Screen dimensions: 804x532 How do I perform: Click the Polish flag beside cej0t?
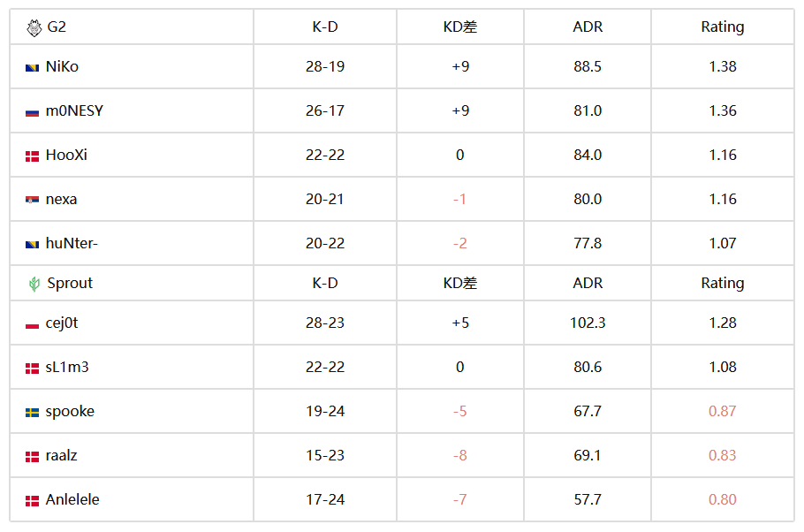[33, 324]
